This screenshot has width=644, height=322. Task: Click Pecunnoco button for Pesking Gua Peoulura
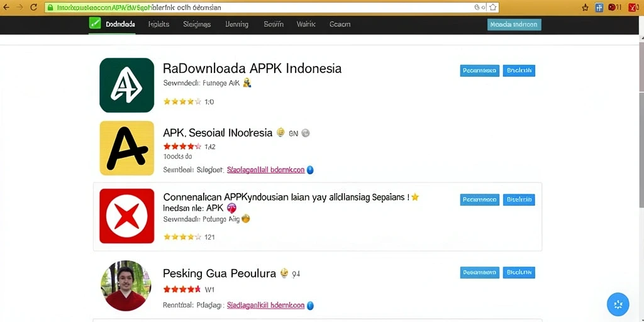coord(480,272)
